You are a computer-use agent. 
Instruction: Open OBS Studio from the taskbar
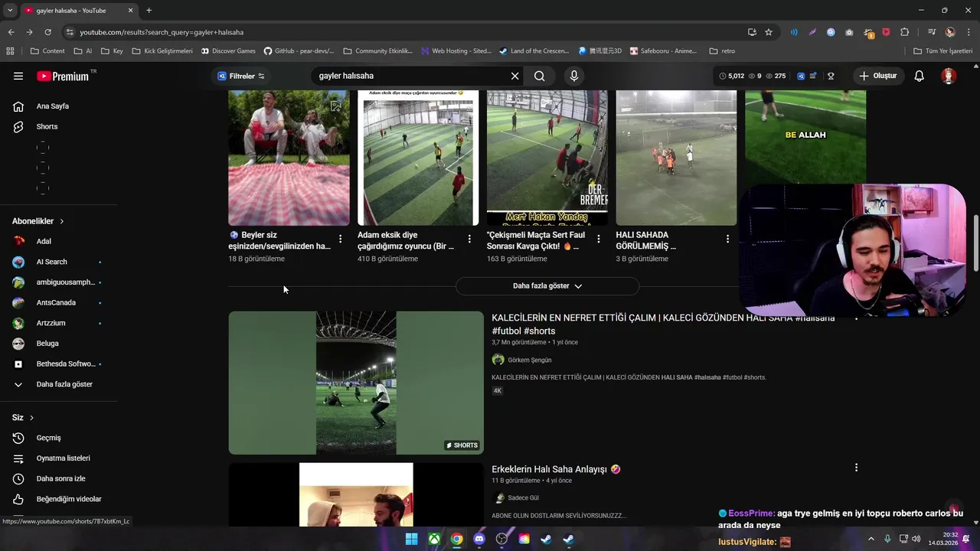click(501, 539)
